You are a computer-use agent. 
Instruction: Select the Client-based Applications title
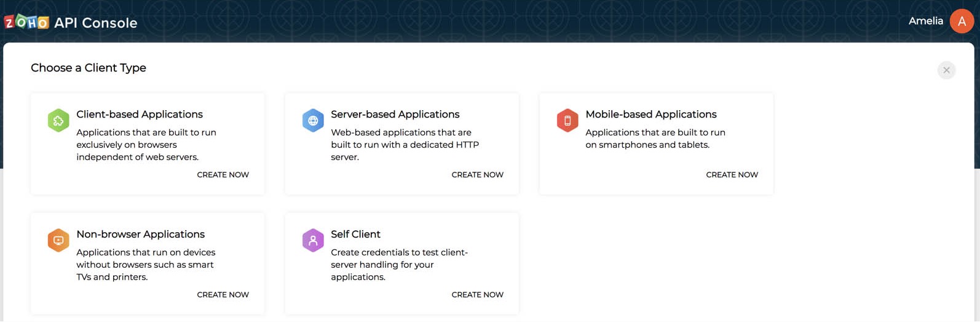pos(140,115)
